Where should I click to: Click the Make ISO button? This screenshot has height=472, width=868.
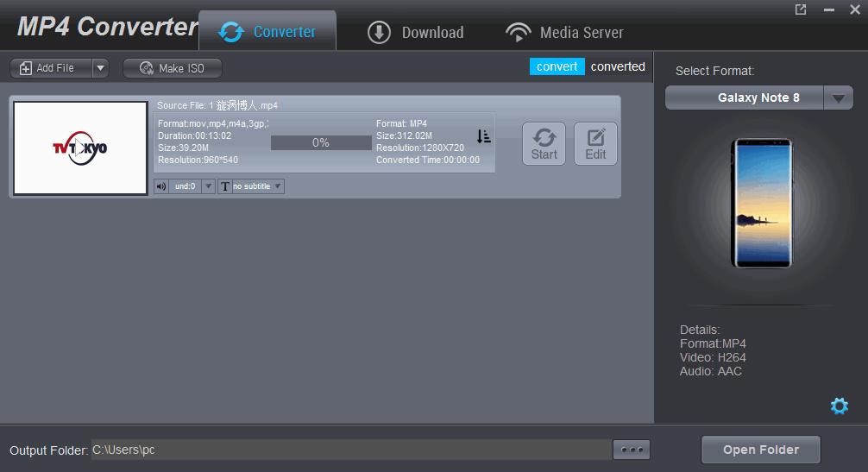point(173,68)
